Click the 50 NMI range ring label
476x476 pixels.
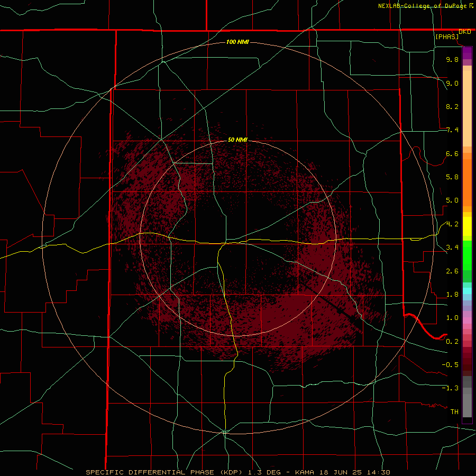click(237, 140)
